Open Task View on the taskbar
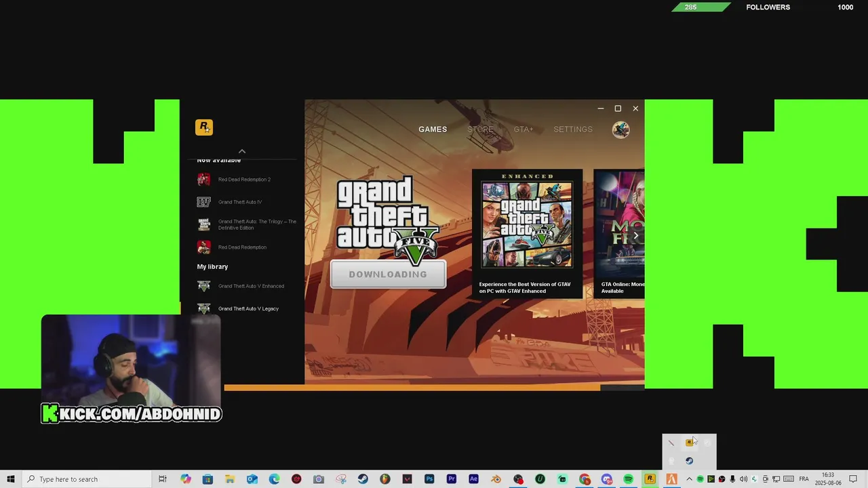 [x=163, y=479]
